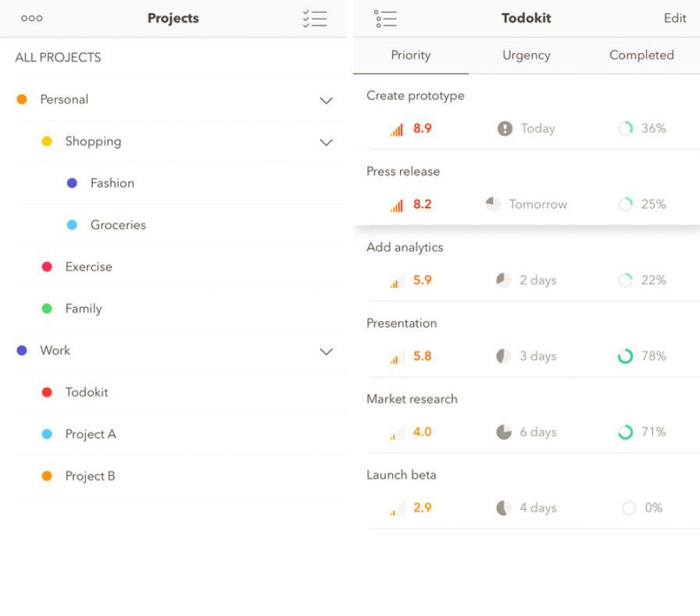Click the 78% progress ring for Presentation
700x616 pixels.
(x=624, y=356)
